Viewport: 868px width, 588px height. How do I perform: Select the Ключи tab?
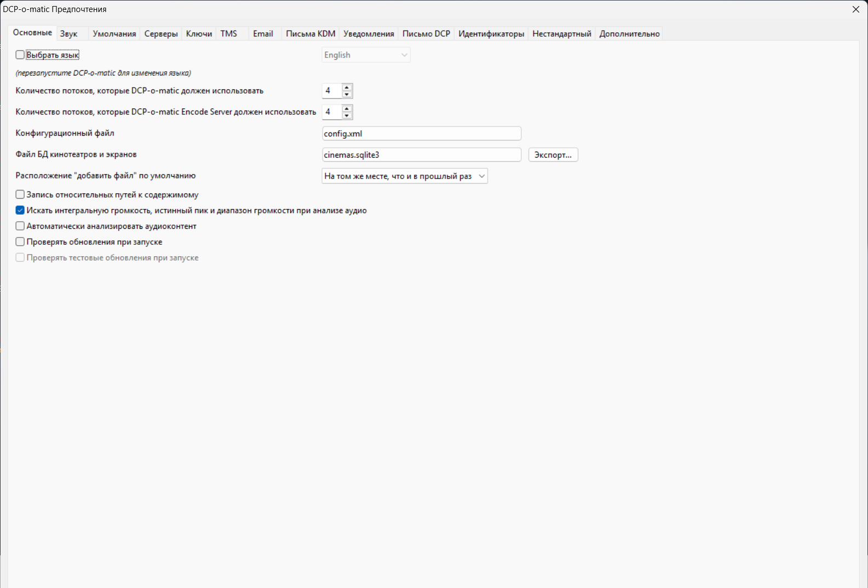199,34
